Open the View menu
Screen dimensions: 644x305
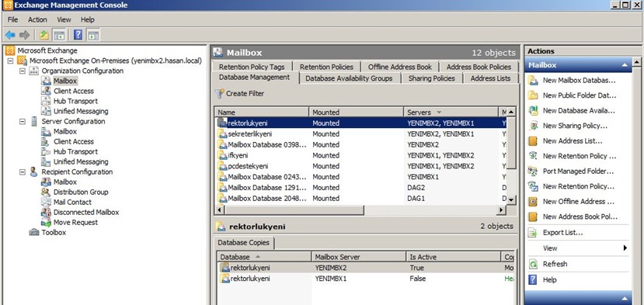pos(64,19)
